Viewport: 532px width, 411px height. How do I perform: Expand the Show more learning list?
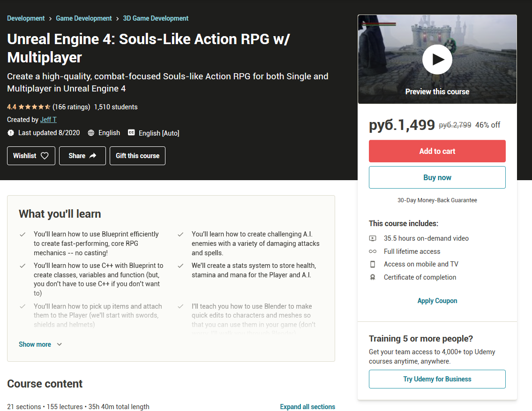click(35, 344)
